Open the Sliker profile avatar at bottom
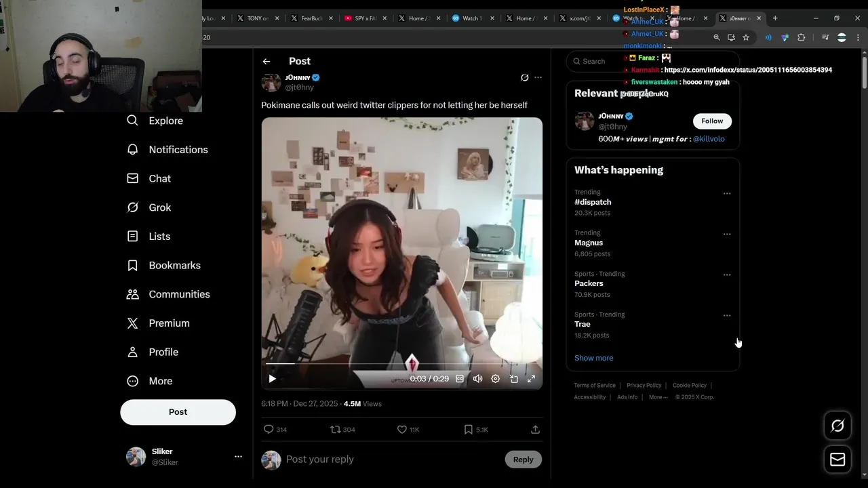Viewport: 868px width, 488px height. [136, 457]
